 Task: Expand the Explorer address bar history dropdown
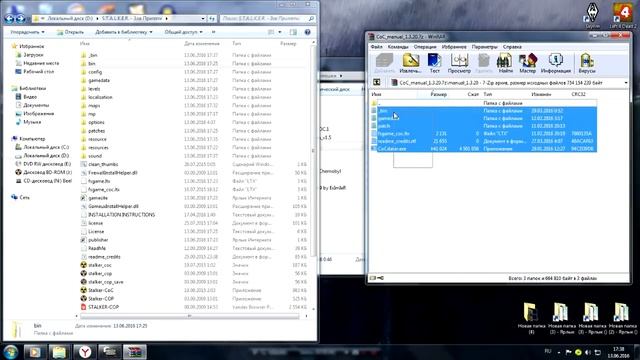[x=203, y=18]
